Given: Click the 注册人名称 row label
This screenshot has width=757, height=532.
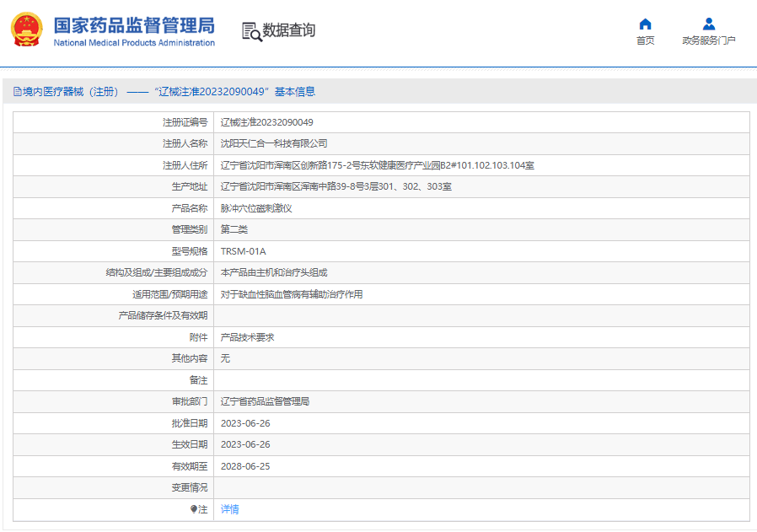Looking at the screenshot, I should [x=185, y=144].
